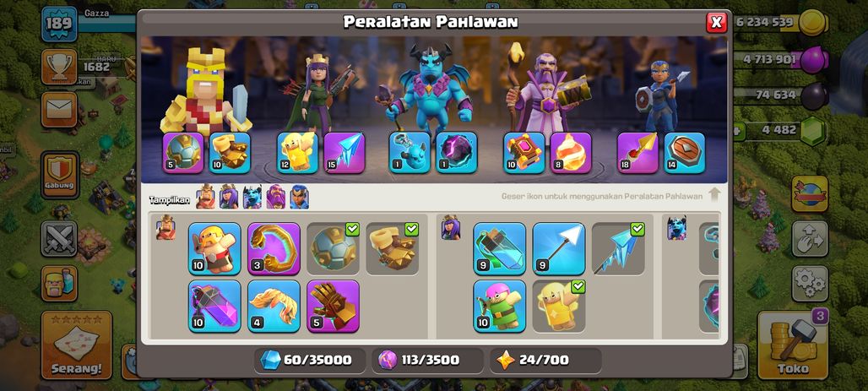Choose the golden Snake Bracelet equipment
Screen dimensions: 868x391
(274, 248)
